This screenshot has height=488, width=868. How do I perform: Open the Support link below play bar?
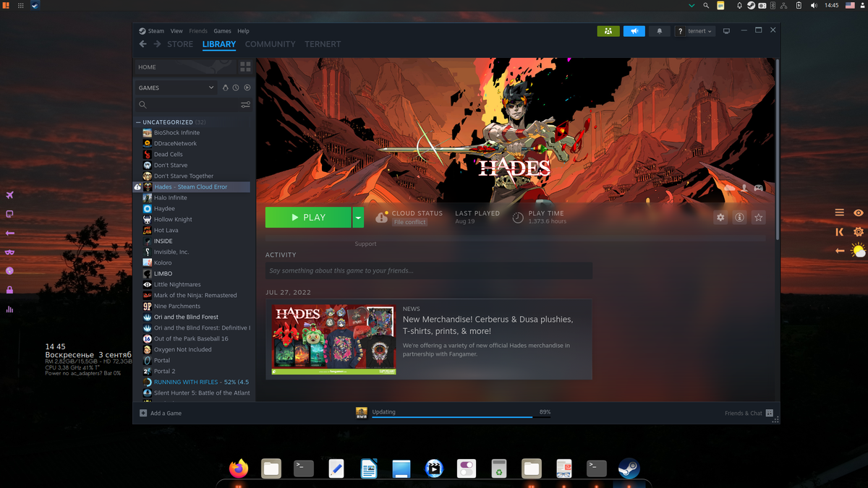click(x=365, y=244)
